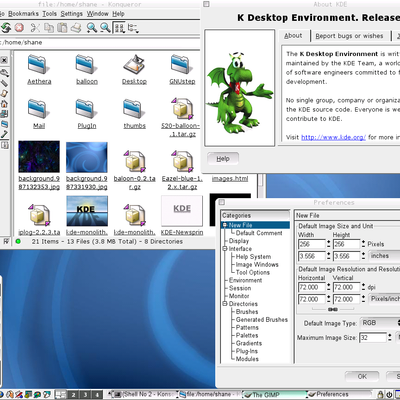Open the Bookmarks menu

[23, 14]
